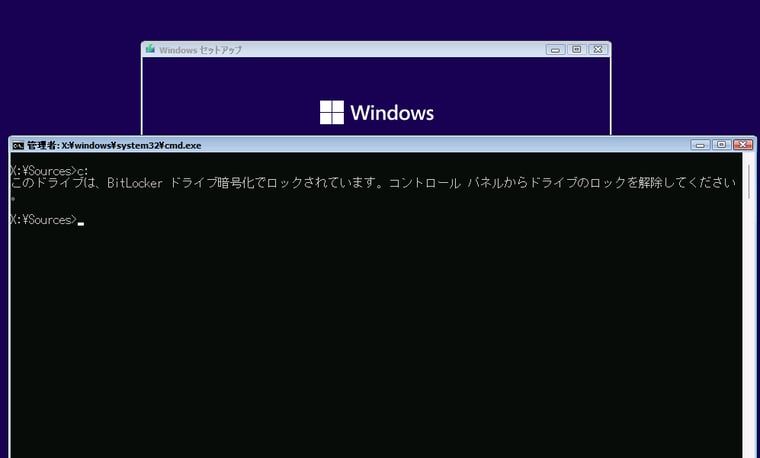Click the Windows Setup title bar icon
760x458 pixels.
(150, 49)
